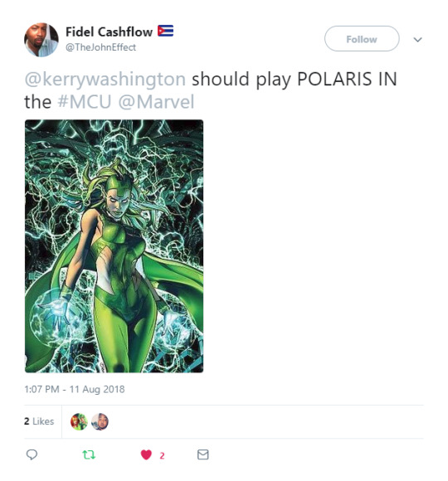Open Fidel Cashflow's profile picture
The image size is (448, 481).
pos(41,40)
